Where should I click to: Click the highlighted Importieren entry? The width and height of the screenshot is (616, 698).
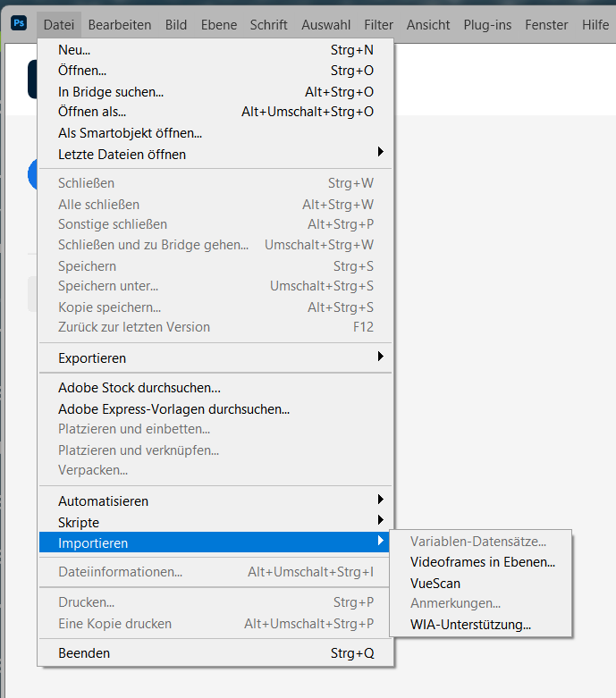tap(215, 542)
